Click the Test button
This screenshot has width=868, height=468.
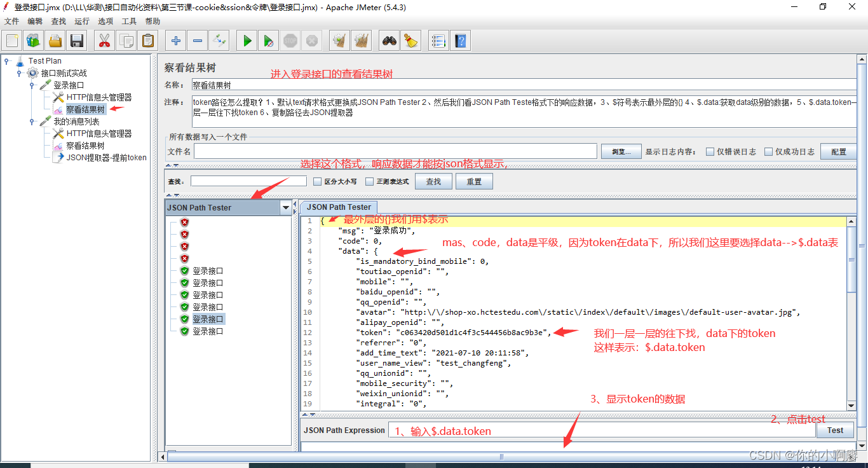coord(835,430)
